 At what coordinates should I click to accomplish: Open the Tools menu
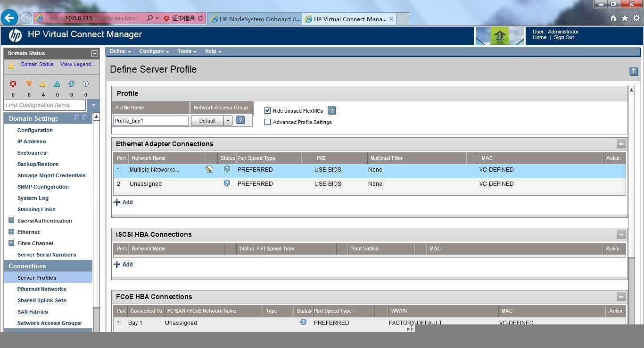[x=187, y=51]
